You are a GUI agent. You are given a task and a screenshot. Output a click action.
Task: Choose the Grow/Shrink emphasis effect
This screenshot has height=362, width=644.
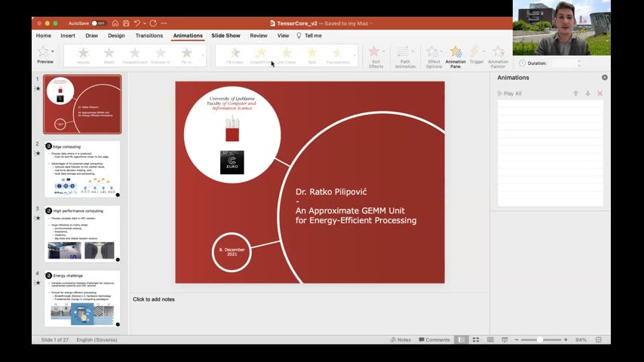260,56
